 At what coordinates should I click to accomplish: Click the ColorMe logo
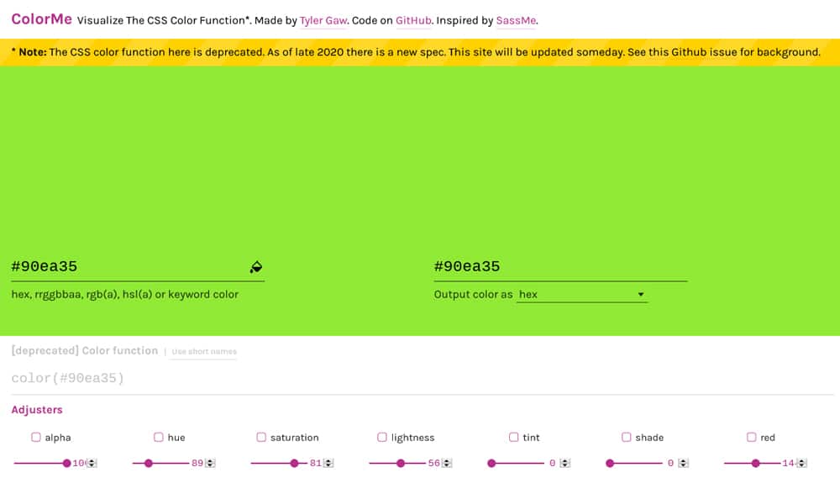(41, 19)
